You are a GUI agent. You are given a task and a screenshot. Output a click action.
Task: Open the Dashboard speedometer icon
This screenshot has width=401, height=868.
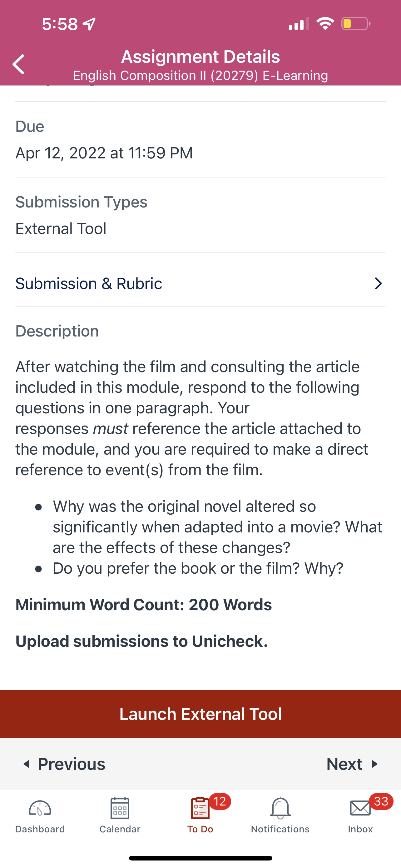click(40, 808)
